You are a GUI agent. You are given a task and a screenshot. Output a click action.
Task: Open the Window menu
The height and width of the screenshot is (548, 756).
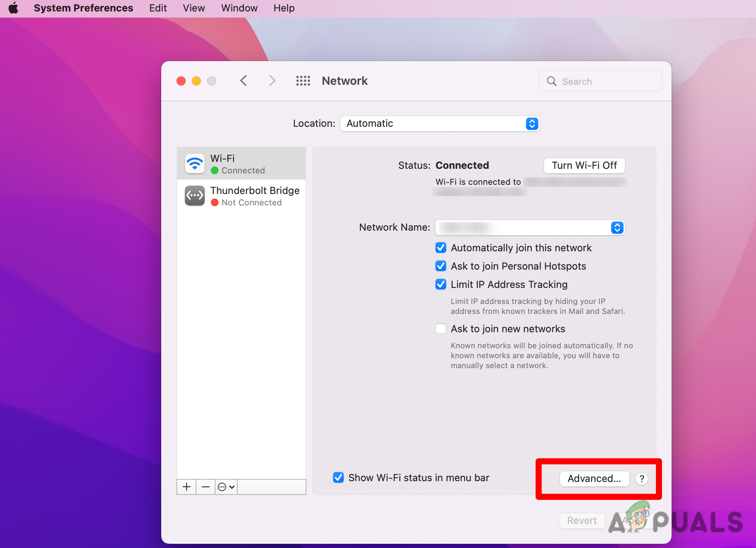239,8
